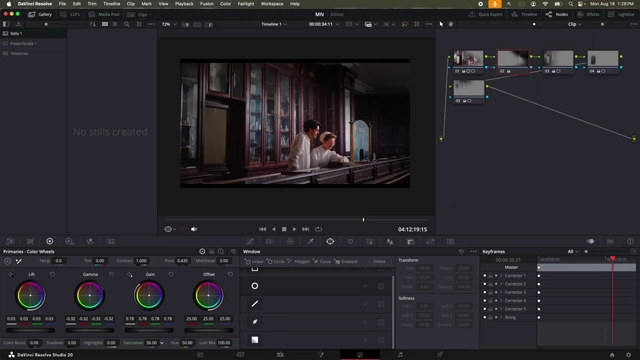Image resolution: width=640 pixels, height=360 pixels.
Task: Click the Wi-Fi icon in menu bar
Action: point(545,4)
